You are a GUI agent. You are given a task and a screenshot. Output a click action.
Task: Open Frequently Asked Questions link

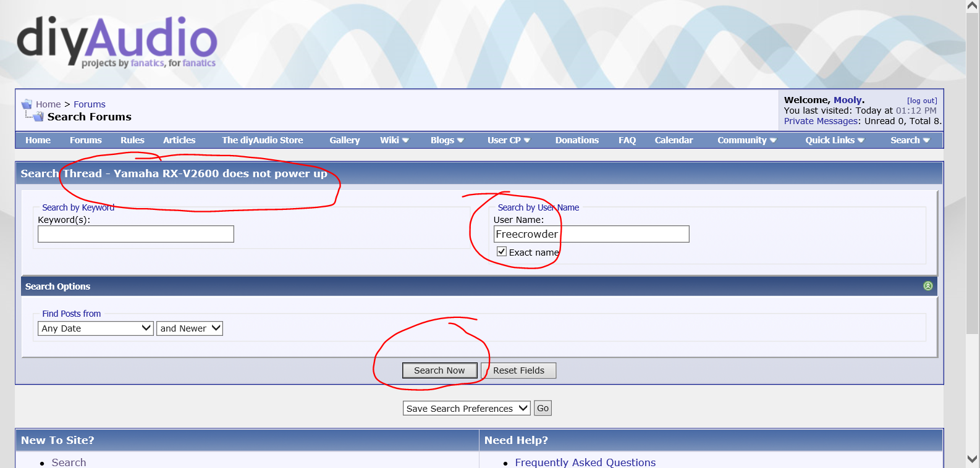pyautogui.click(x=585, y=462)
